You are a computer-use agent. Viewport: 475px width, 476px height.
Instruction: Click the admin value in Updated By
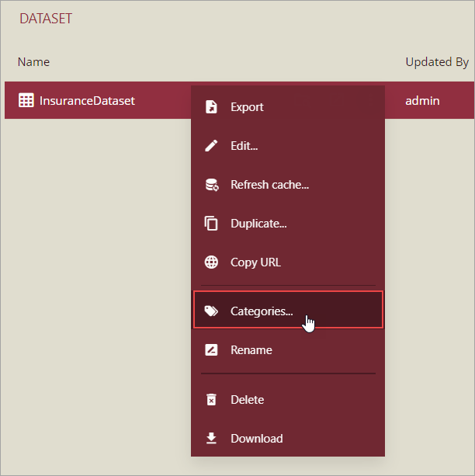[422, 100]
